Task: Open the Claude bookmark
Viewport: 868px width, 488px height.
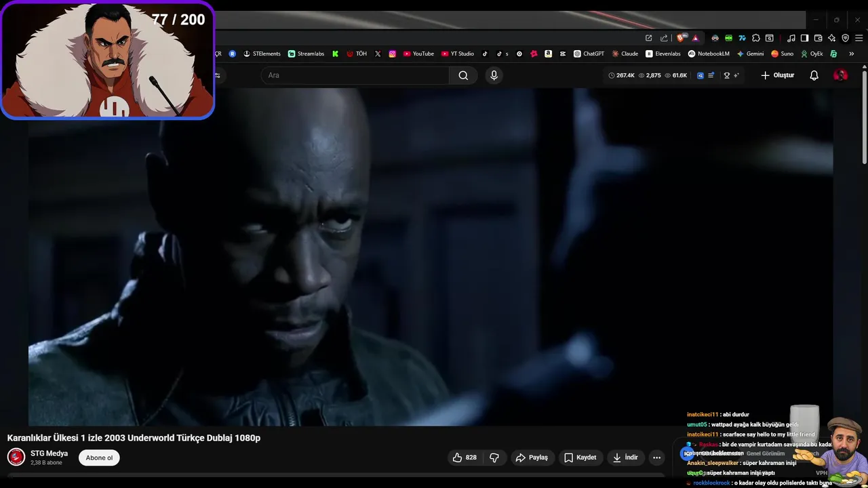Action: pos(625,54)
